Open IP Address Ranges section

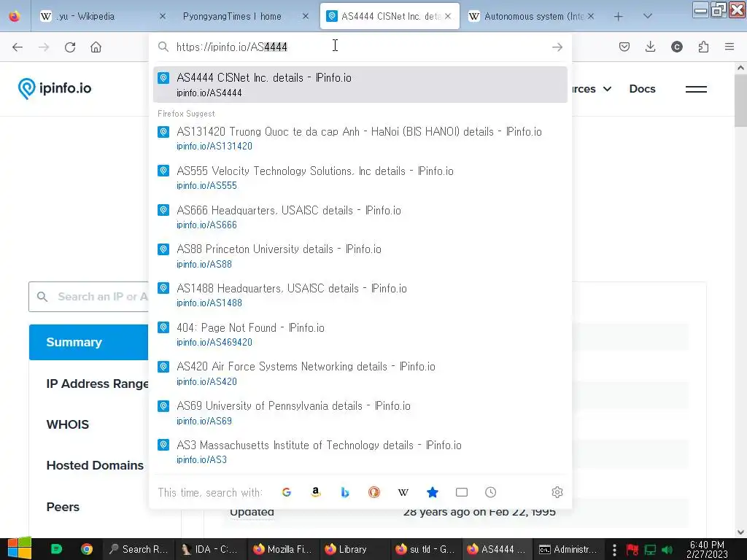[x=97, y=384]
